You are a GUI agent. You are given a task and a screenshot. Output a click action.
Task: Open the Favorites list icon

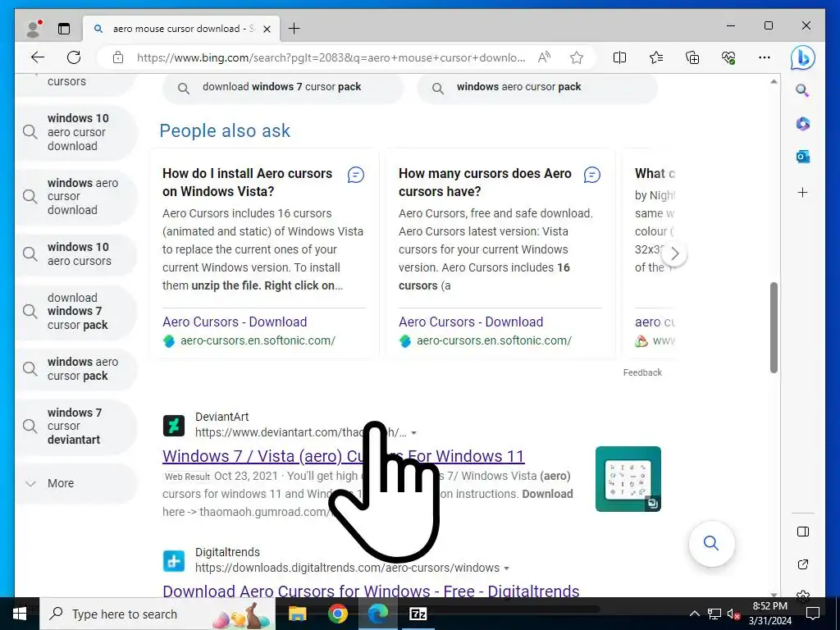(x=655, y=57)
